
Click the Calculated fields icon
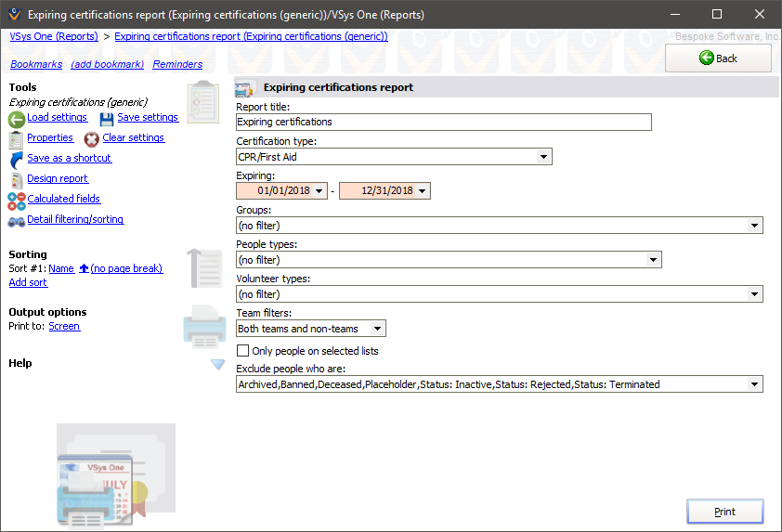tap(17, 201)
